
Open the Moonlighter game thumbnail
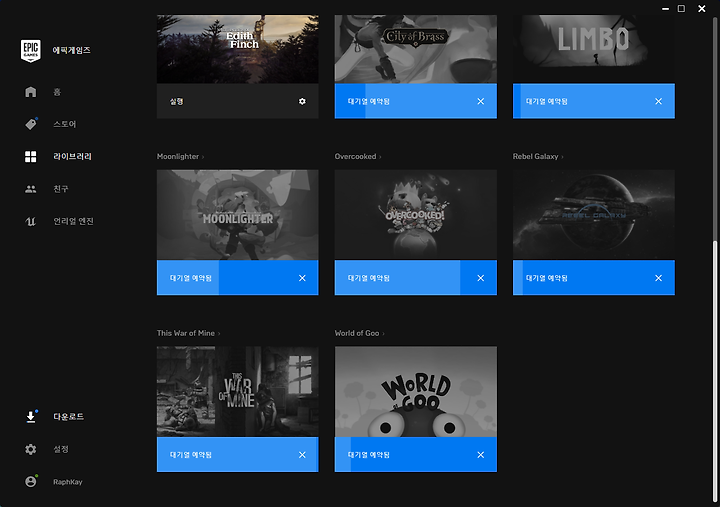click(x=237, y=215)
